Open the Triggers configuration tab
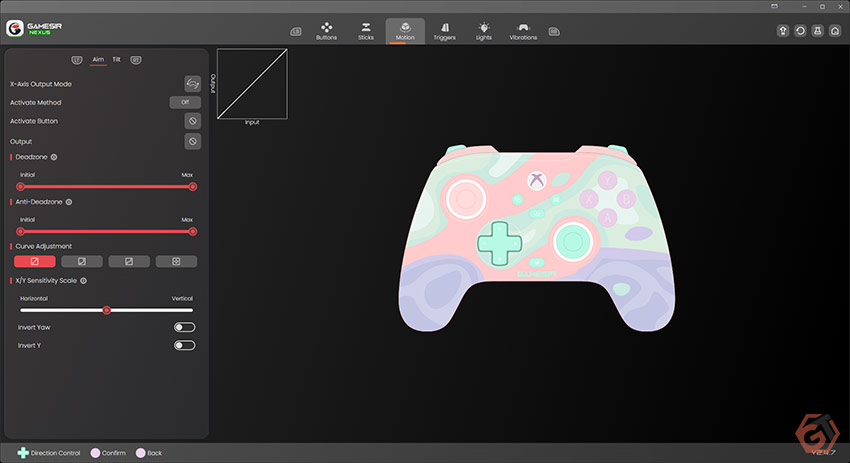This screenshot has height=463, width=850. coord(445,31)
